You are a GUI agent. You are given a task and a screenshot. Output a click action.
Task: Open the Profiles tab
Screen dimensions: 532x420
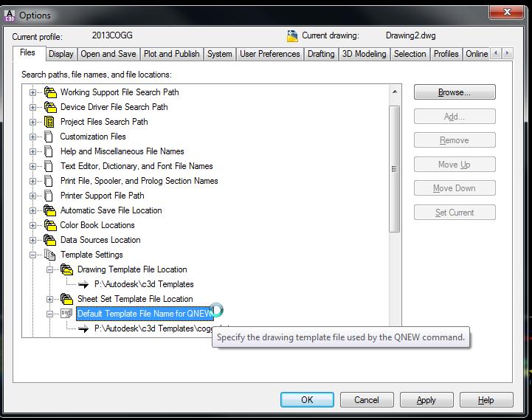point(446,54)
